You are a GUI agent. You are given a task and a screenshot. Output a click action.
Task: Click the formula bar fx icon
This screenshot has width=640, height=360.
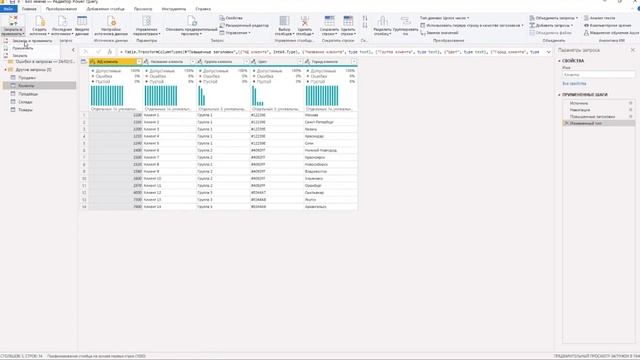(109, 52)
